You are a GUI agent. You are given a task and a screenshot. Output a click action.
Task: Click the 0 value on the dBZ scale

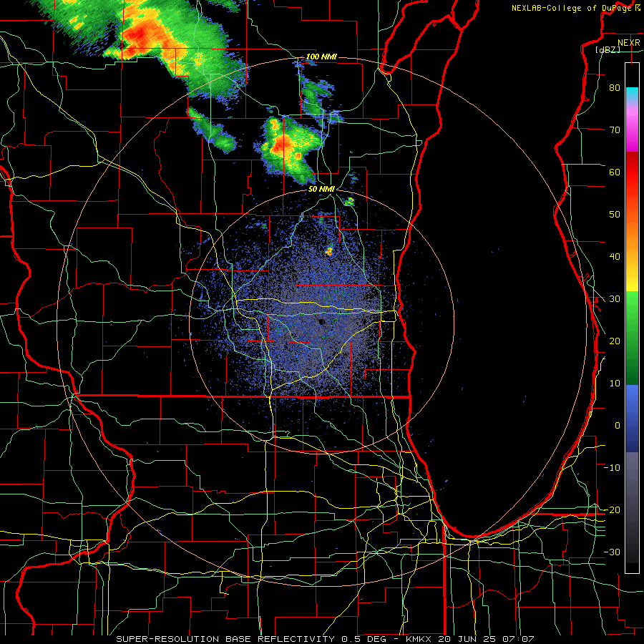coord(618,426)
